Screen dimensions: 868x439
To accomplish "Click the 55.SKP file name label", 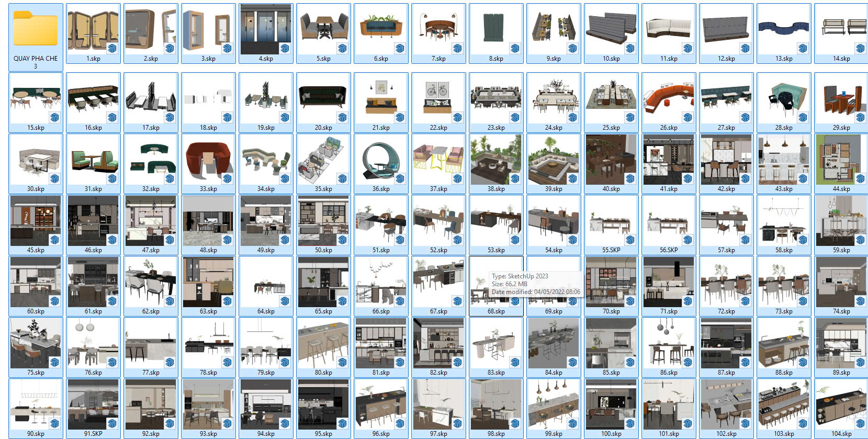I will tap(611, 250).
